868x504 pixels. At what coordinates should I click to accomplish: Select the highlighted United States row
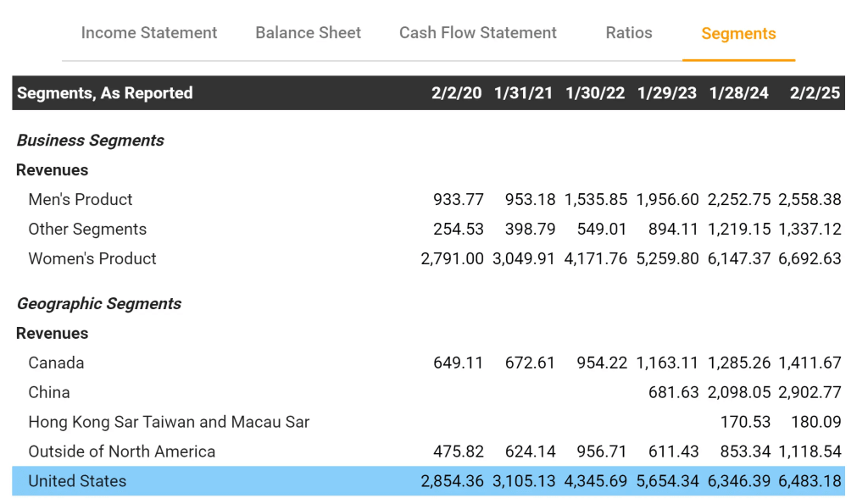(x=77, y=482)
